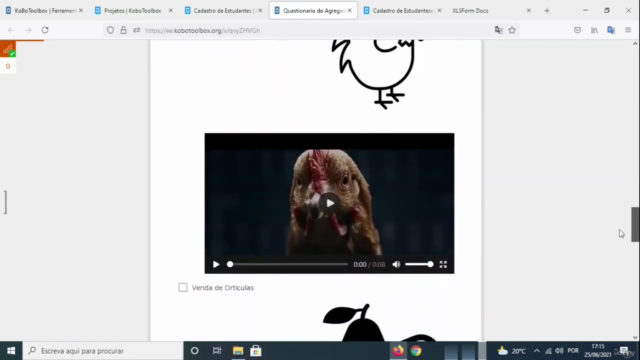Open the first Cadastro de Estudantes tab

(x=222, y=11)
